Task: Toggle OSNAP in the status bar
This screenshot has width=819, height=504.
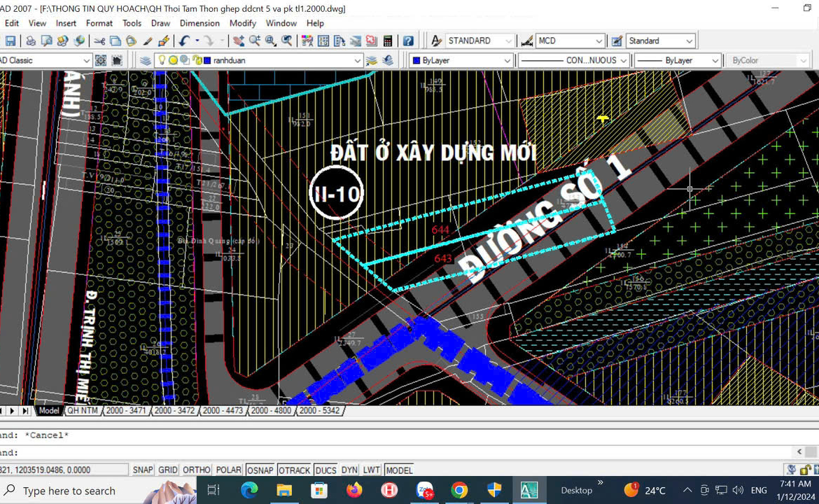Action: coord(260,470)
